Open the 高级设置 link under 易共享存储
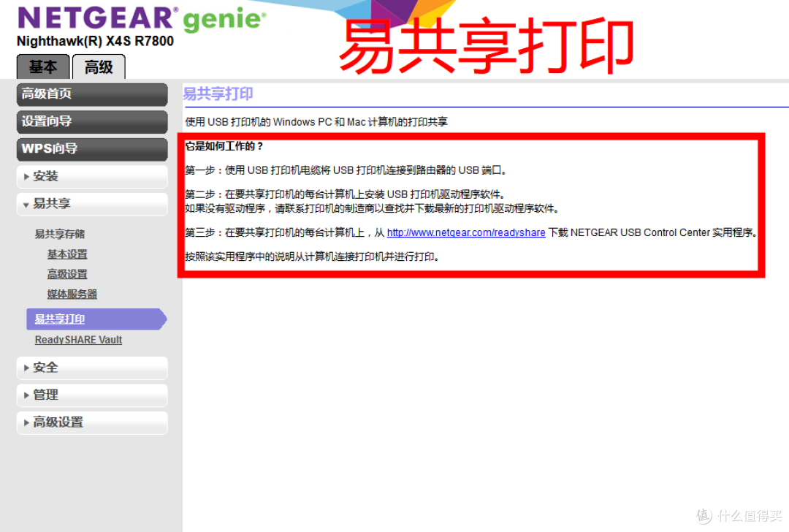This screenshot has height=532, width=789. 67,274
